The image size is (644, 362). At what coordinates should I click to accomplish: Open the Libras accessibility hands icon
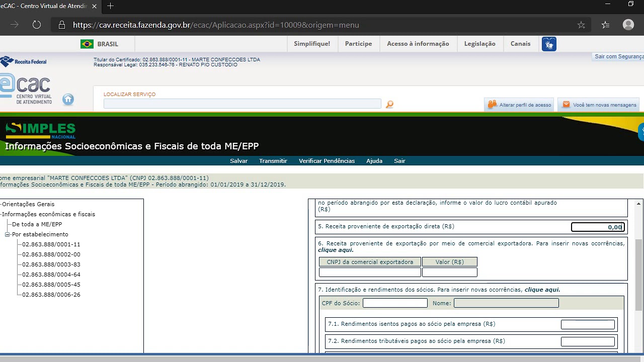tap(549, 44)
